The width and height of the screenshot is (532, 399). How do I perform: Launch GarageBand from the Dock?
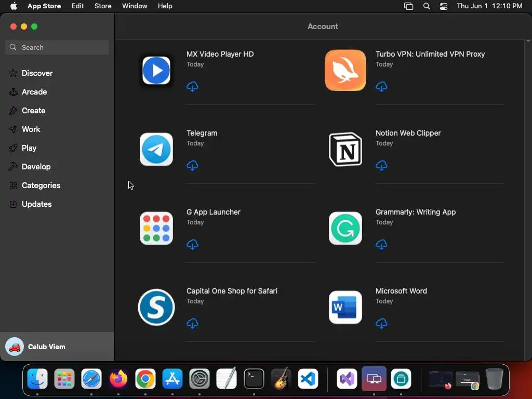pyautogui.click(x=281, y=379)
